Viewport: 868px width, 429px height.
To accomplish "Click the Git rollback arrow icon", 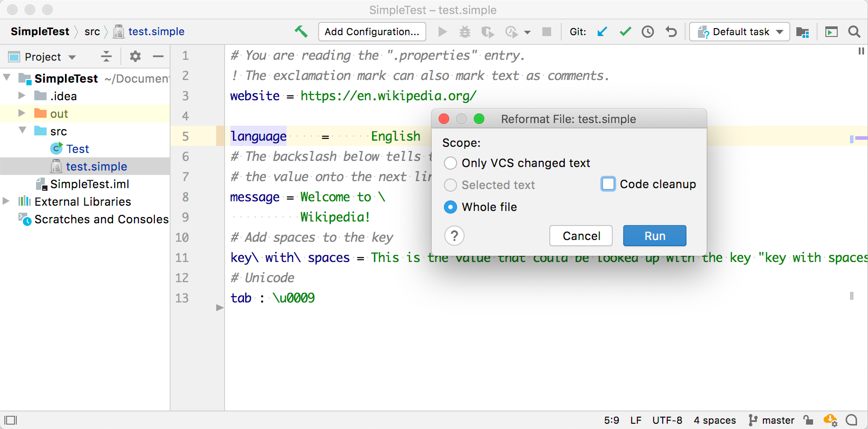I will (x=671, y=32).
